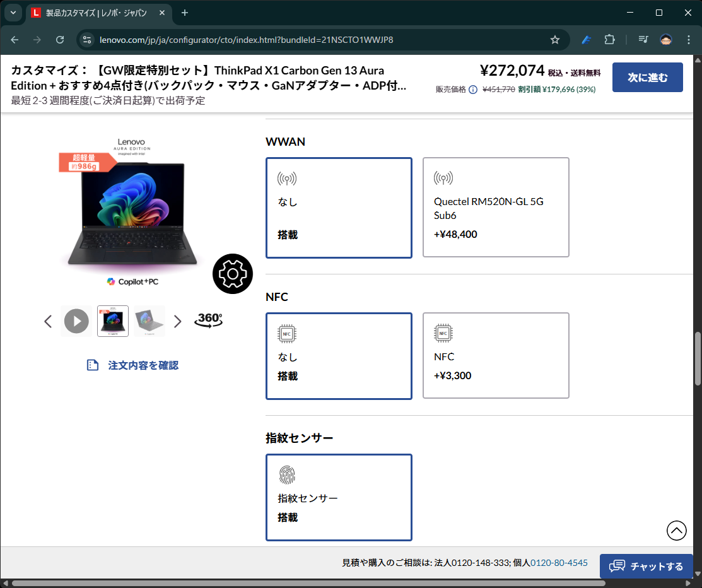Click the main laptop product image
702x588 pixels.
(x=132, y=213)
